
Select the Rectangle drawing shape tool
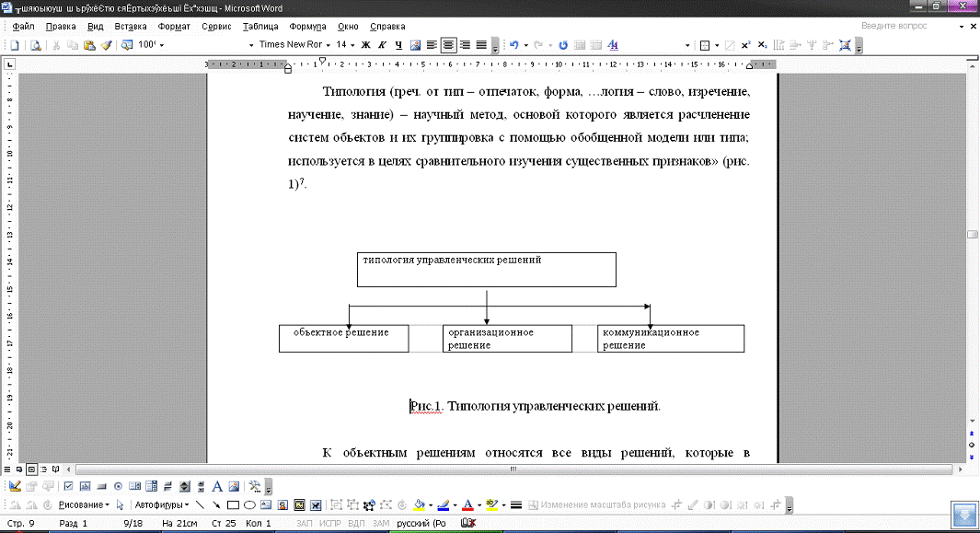coord(233,504)
